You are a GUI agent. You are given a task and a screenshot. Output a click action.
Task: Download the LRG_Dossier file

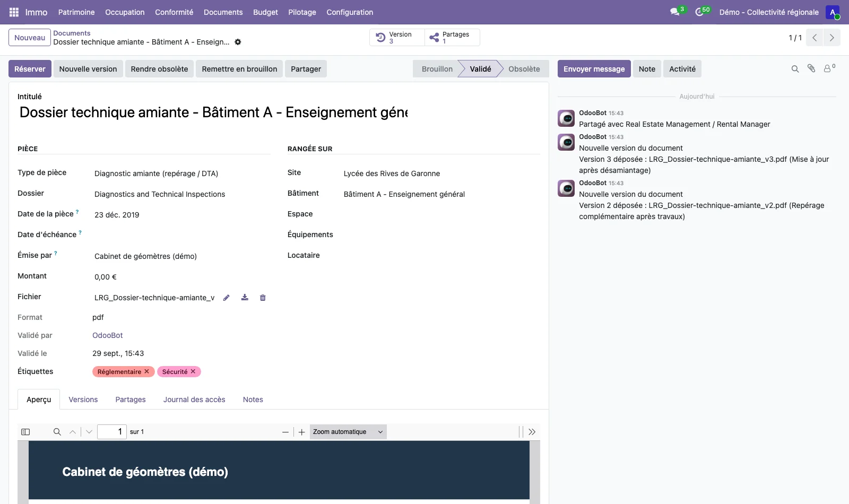pos(245,298)
